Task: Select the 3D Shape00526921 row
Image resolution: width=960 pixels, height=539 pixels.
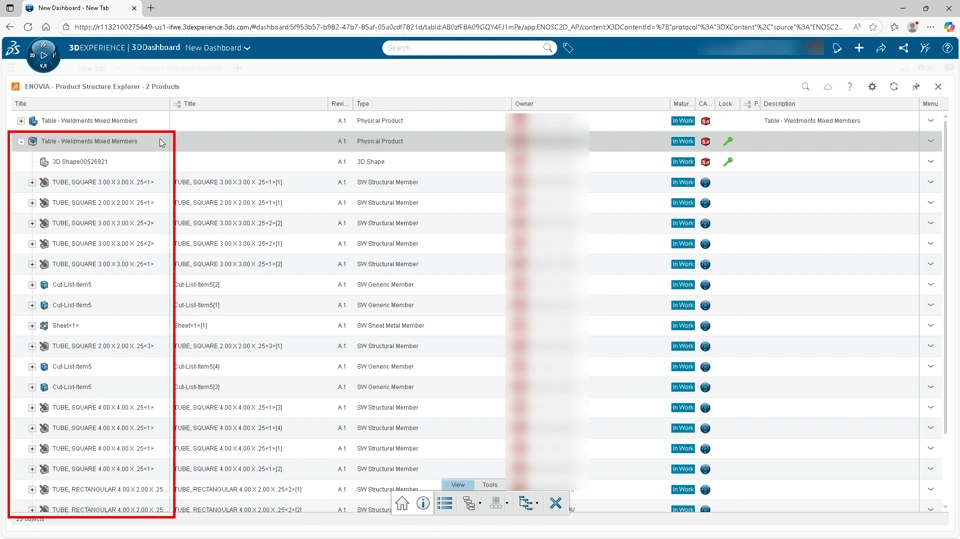Action: [x=80, y=162]
